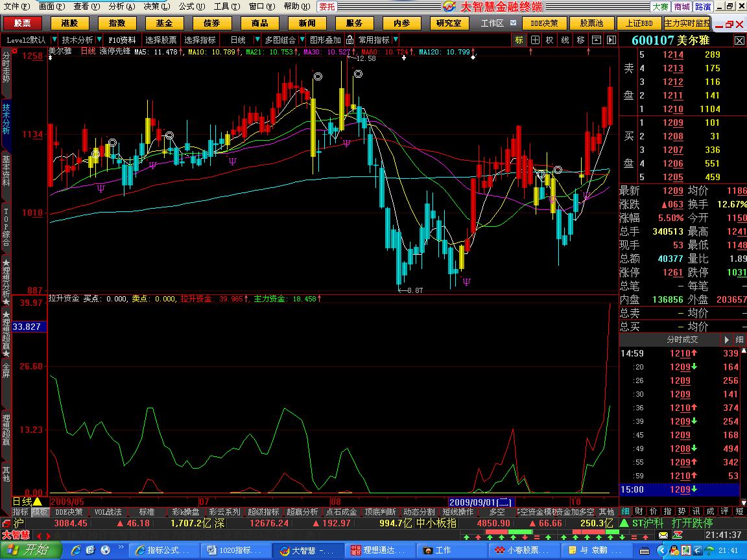The height and width of the screenshot is (560, 747).
Task: Toggle the padlock icon beside 图形叠加
Action: tap(350, 40)
